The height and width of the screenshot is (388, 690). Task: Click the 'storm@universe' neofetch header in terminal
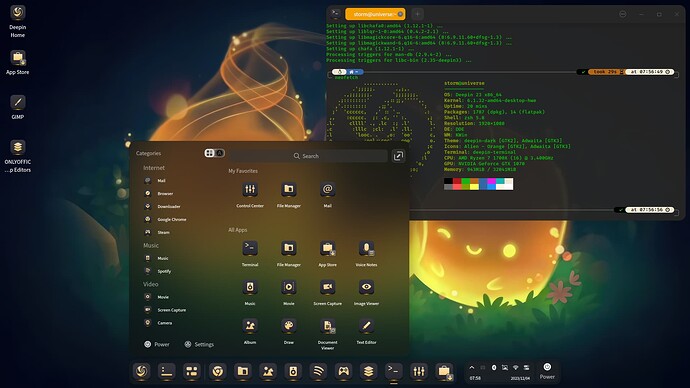464,83
